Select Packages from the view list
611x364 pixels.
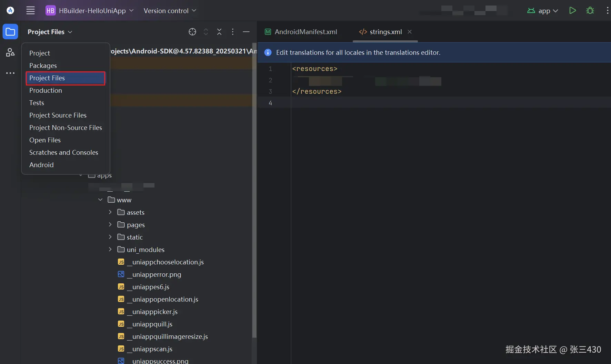(66, 65)
